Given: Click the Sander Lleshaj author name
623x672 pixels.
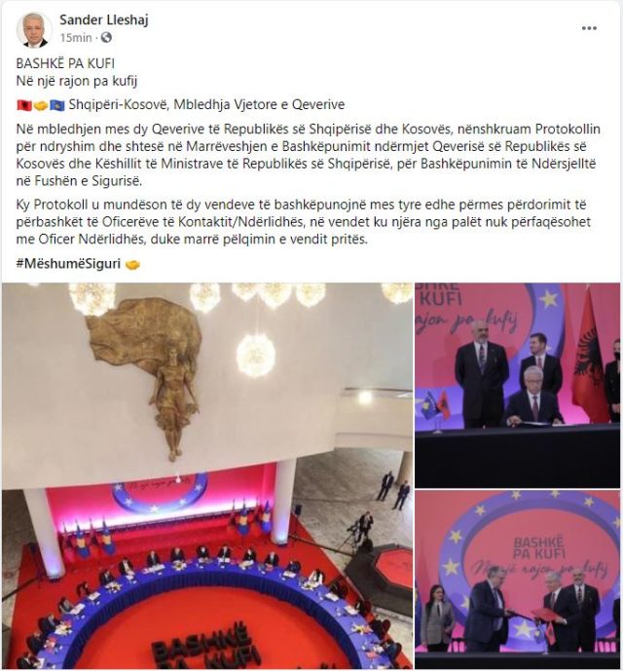Looking at the screenshot, I should pos(104,19).
